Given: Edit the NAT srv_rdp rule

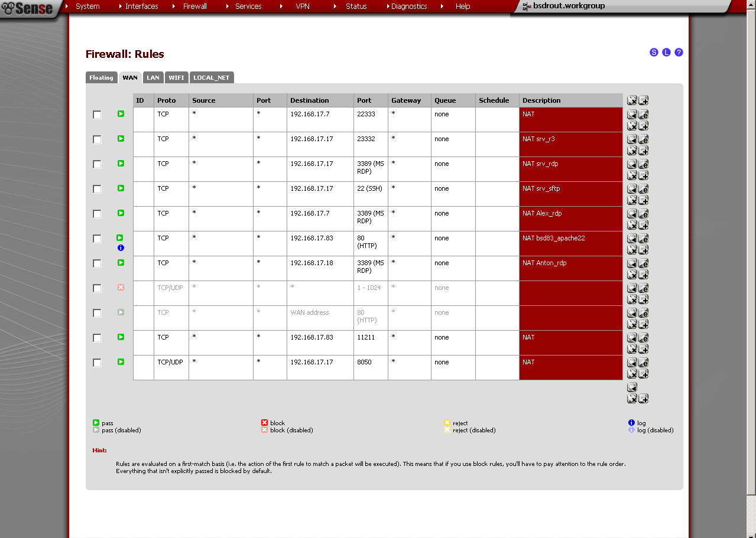Looking at the screenshot, I should pos(643,164).
